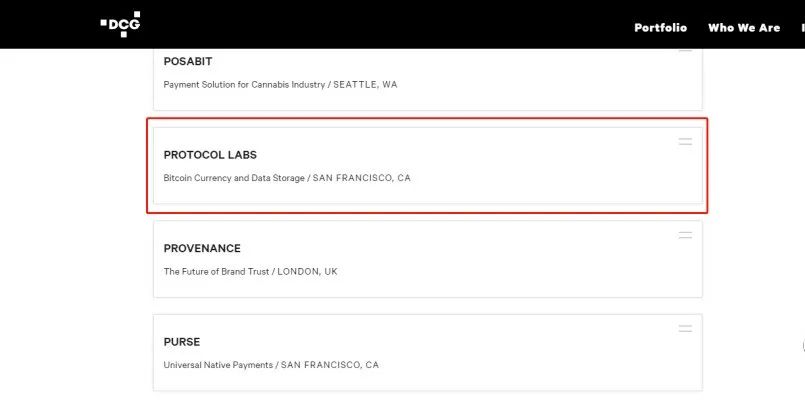Open the PURSE company title

click(x=182, y=341)
